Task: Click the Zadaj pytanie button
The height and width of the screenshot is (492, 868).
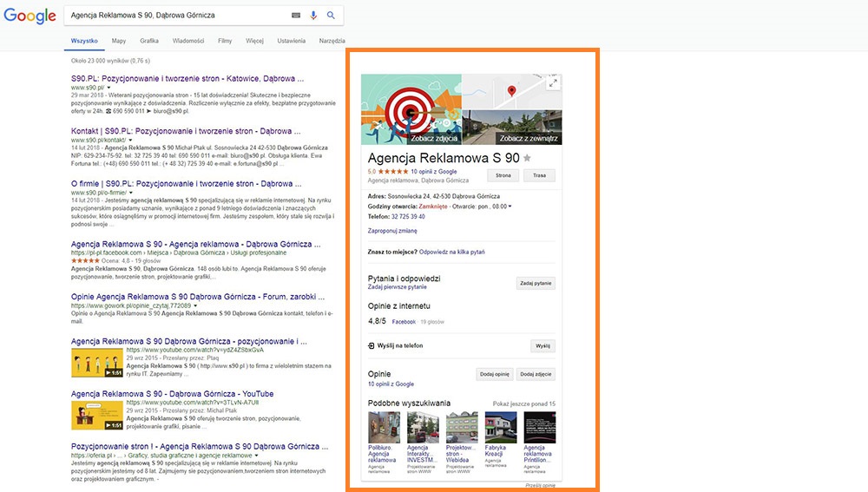Action: coord(535,283)
